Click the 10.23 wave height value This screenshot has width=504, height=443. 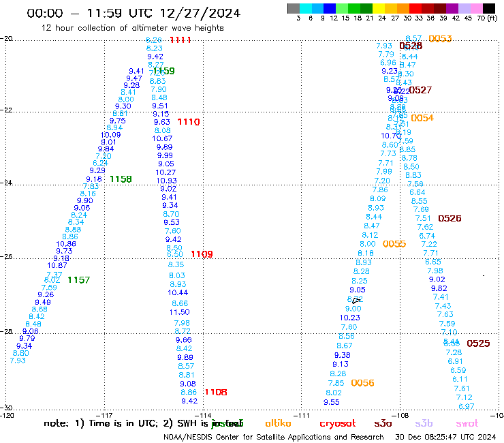[x=350, y=318]
